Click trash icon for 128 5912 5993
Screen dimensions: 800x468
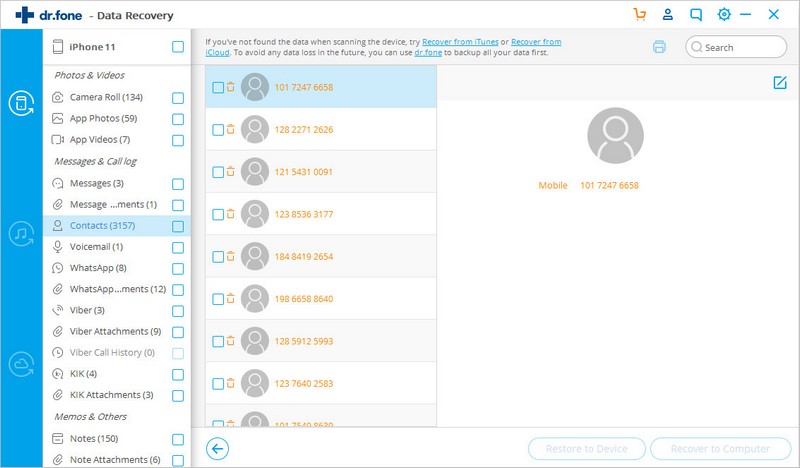231,341
